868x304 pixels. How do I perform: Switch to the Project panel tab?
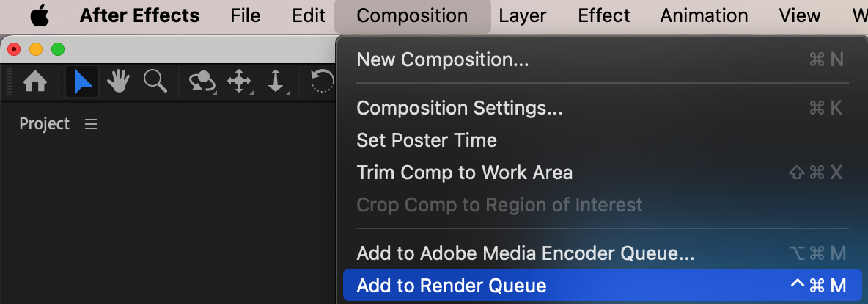[x=44, y=125]
